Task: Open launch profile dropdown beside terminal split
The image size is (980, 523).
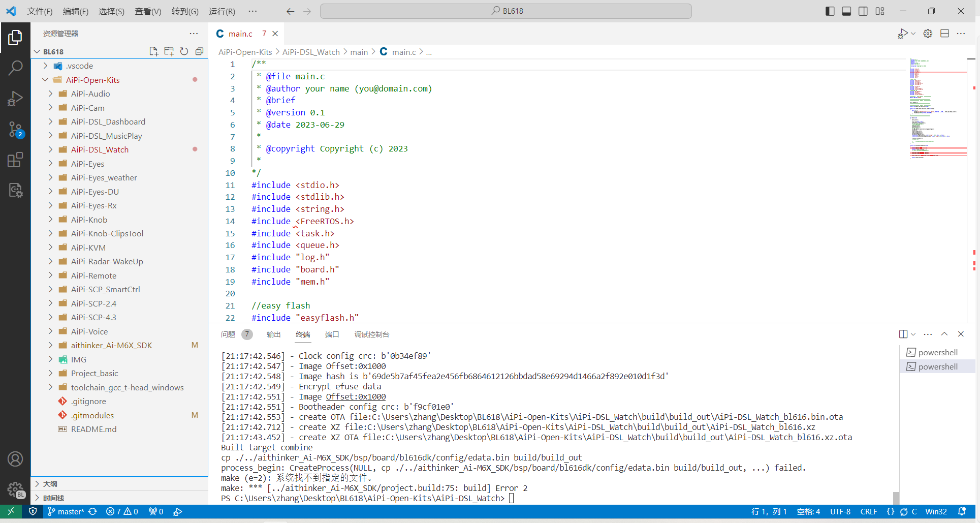Action: 913,334
